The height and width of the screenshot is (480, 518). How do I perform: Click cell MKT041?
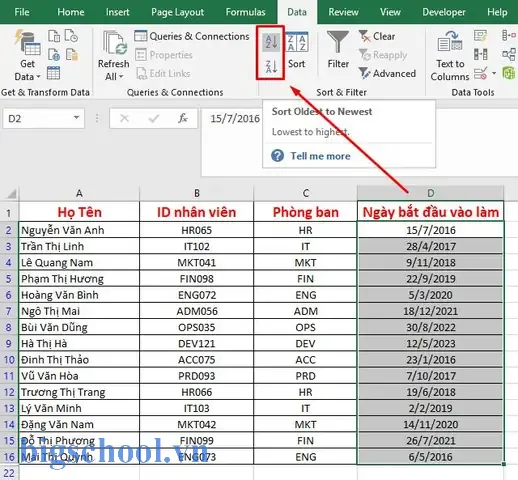click(x=197, y=262)
